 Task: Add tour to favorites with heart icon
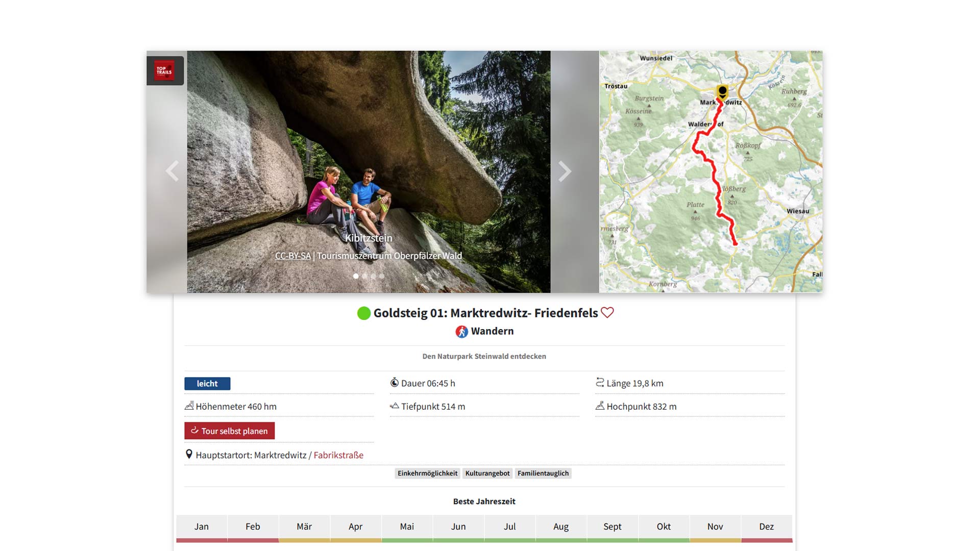(x=607, y=313)
